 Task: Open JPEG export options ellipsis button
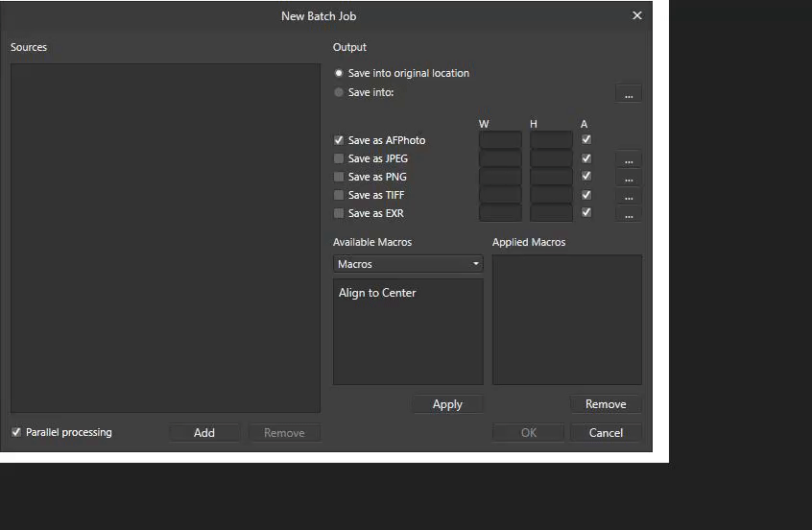(629, 159)
